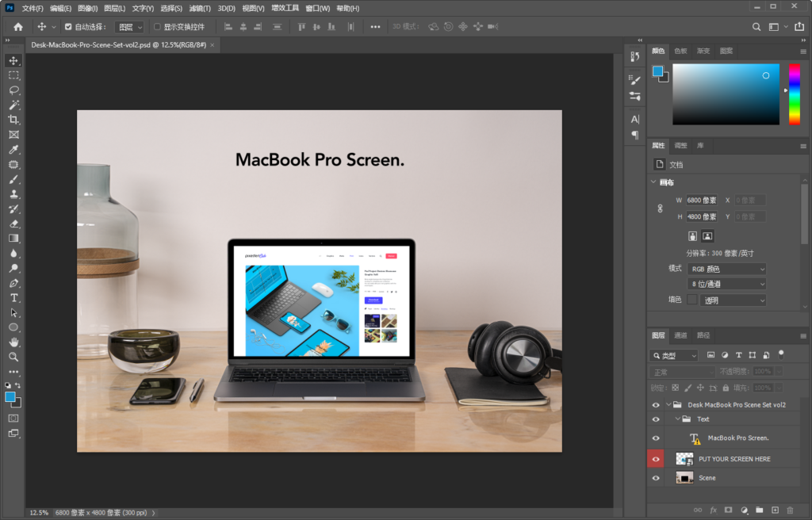Select the Clone Stamp tool
The height and width of the screenshot is (520, 812).
tap(13, 194)
